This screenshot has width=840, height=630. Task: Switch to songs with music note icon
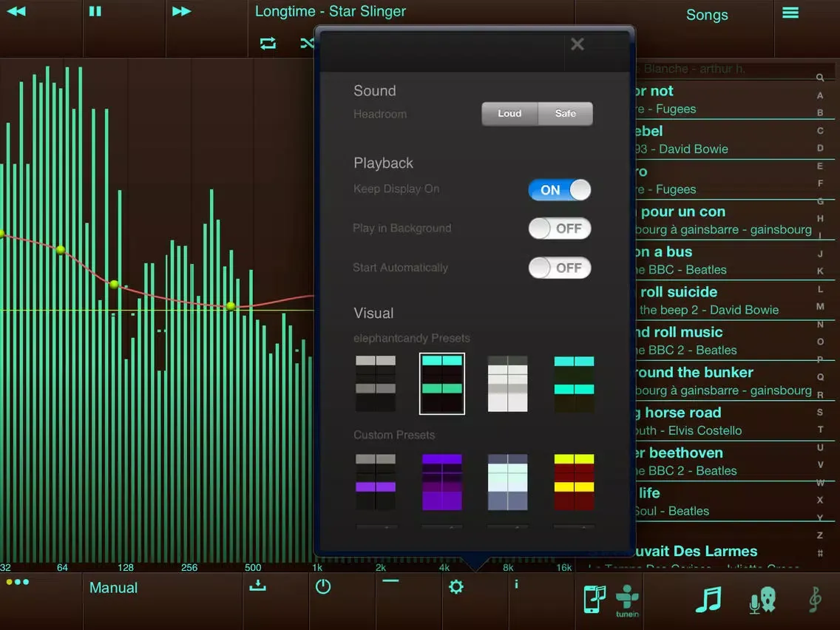pos(708,600)
